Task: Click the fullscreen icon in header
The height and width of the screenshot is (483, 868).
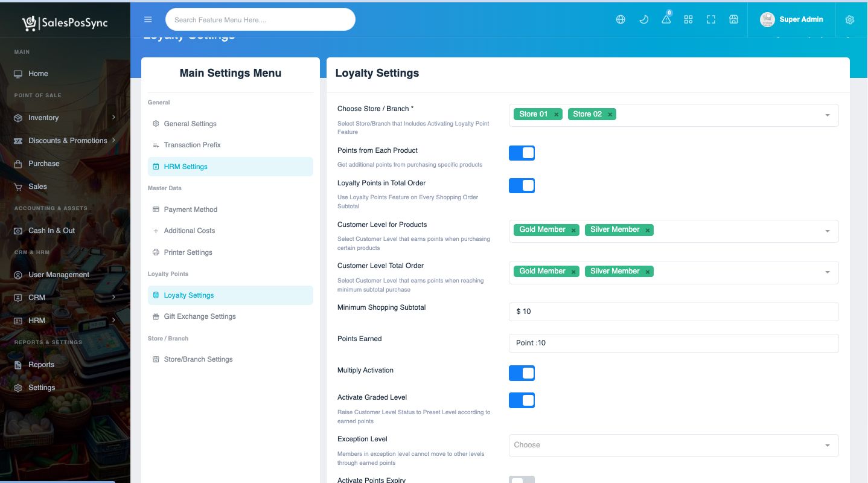Action: [711, 19]
